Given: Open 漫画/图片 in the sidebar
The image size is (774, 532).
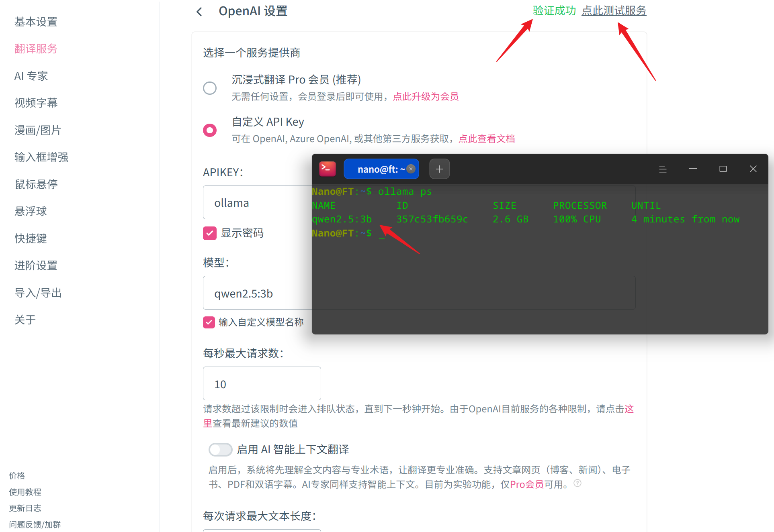Looking at the screenshot, I should (x=38, y=130).
